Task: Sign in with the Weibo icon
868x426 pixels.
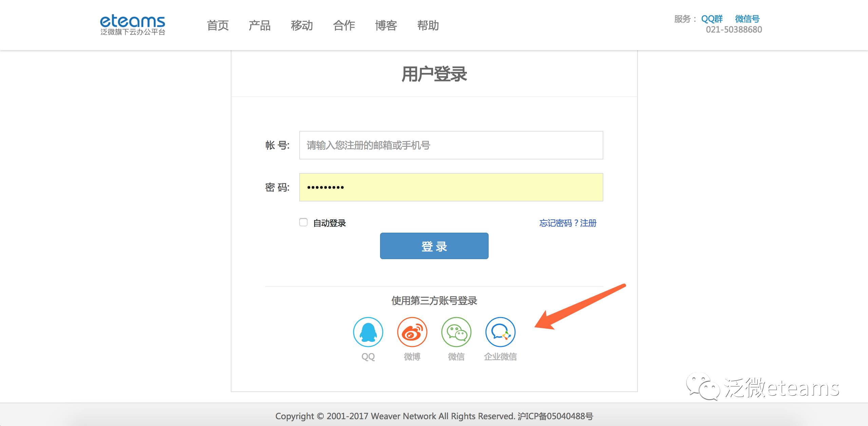Action: click(x=412, y=332)
